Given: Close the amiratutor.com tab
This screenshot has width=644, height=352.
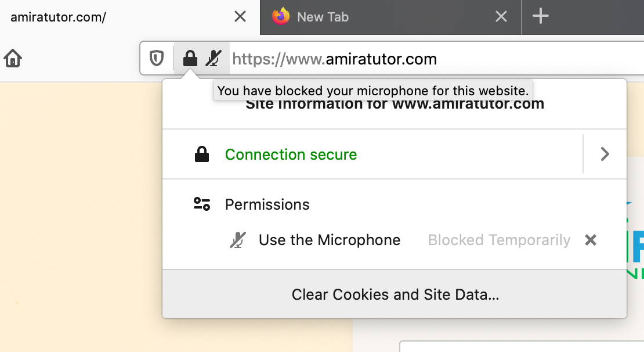Looking at the screenshot, I should [x=240, y=16].
